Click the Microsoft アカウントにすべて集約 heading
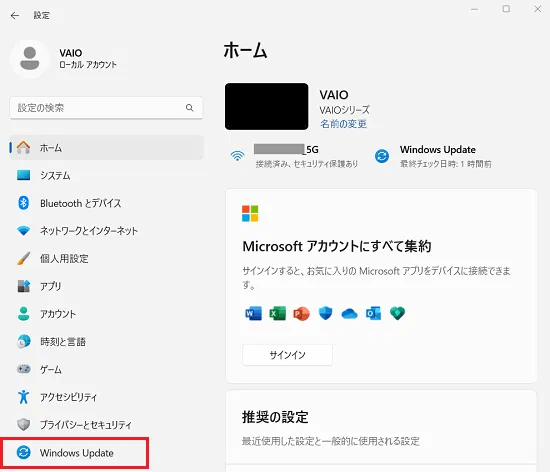This screenshot has width=550, height=472. point(336,246)
